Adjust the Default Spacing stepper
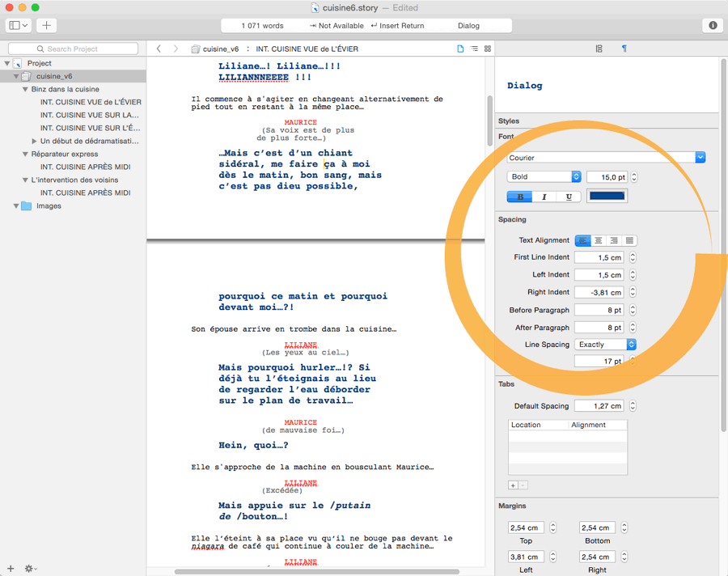The image size is (728, 576). click(x=633, y=406)
